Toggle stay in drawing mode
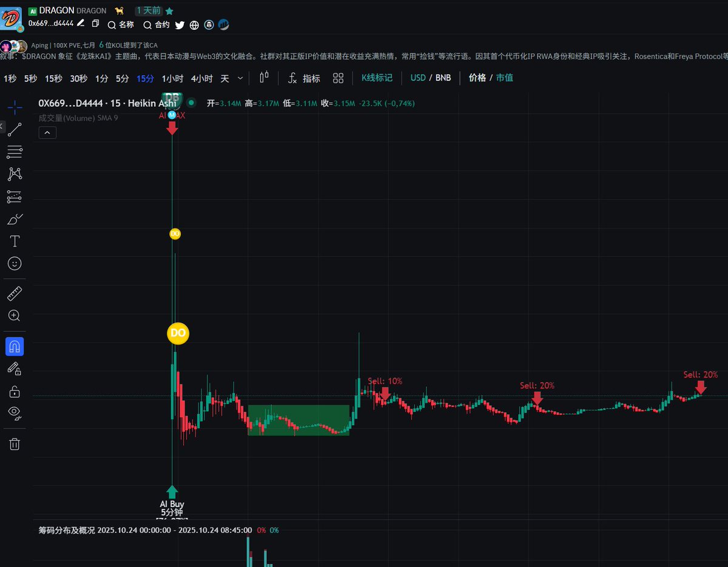The width and height of the screenshot is (728, 567). coord(15,369)
